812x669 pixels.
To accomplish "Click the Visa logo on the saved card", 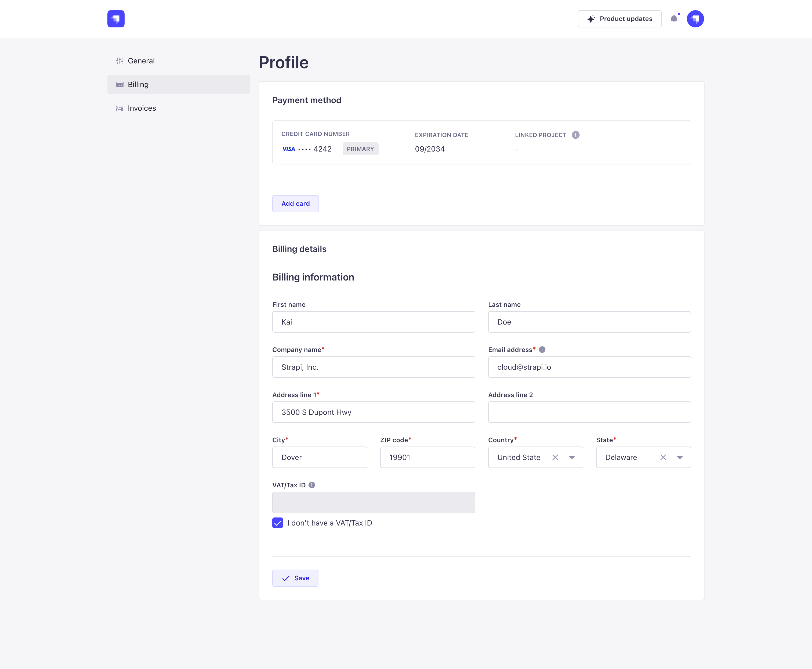I will coord(288,149).
